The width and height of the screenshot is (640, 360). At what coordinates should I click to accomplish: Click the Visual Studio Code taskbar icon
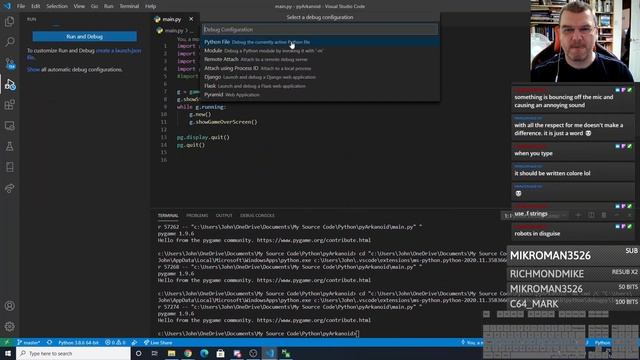tap(270, 353)
